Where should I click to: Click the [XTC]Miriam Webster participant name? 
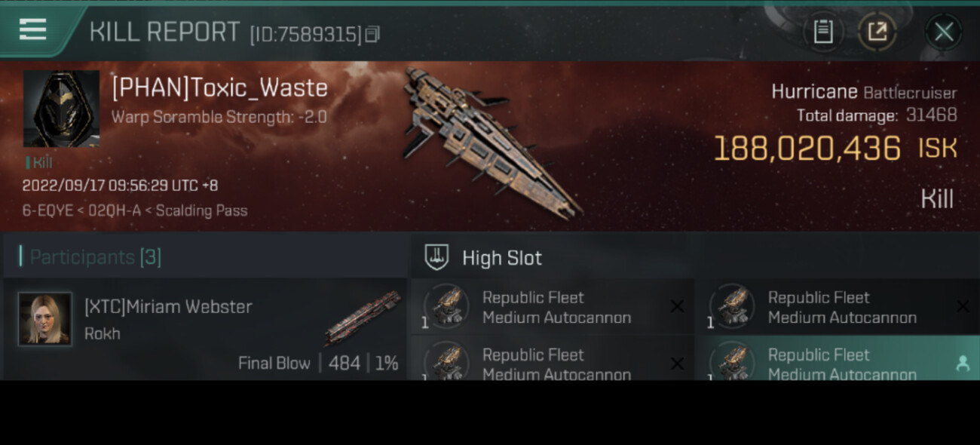pyautogui.click(x=168, y=306)
